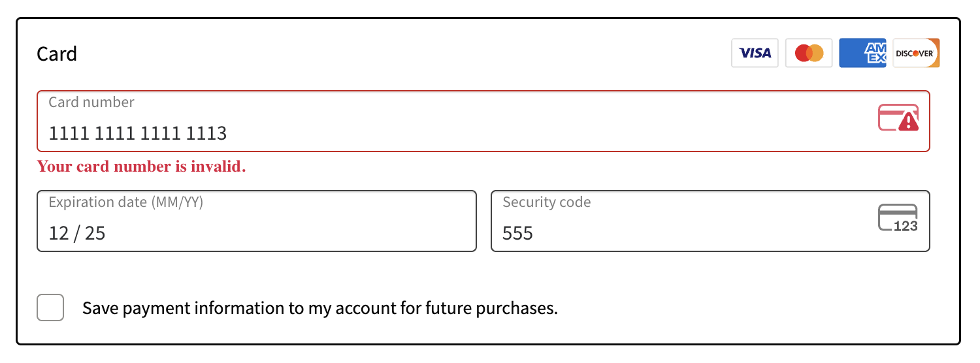Focus the Security code input field

coord(710,221)
